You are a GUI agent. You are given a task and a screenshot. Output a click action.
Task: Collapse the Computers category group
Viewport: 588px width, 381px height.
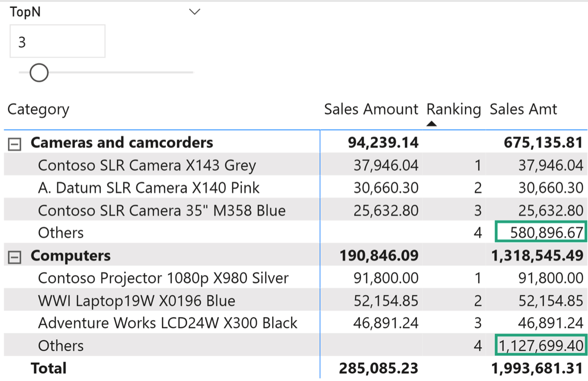click(15, 257)
